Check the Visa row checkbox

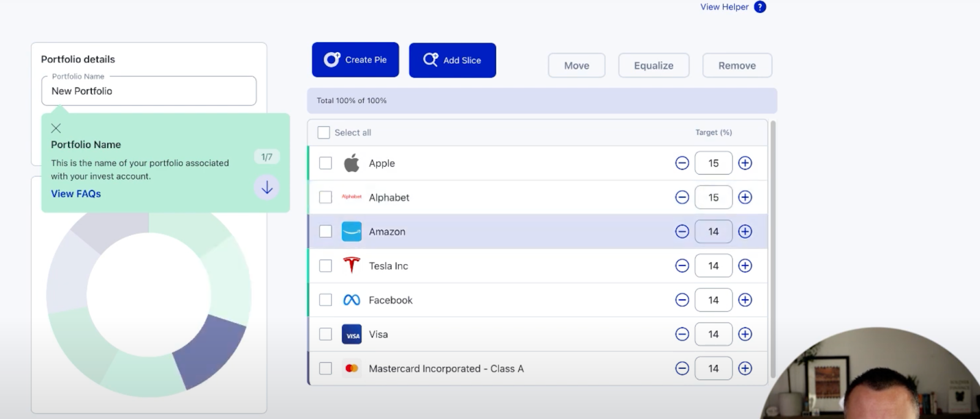click(326, 334)
